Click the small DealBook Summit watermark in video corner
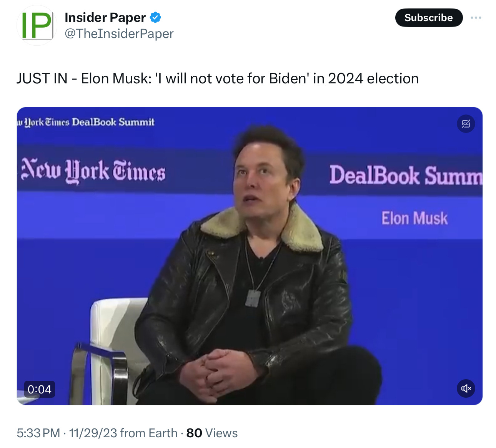496x448 pixels. point(86,122)
